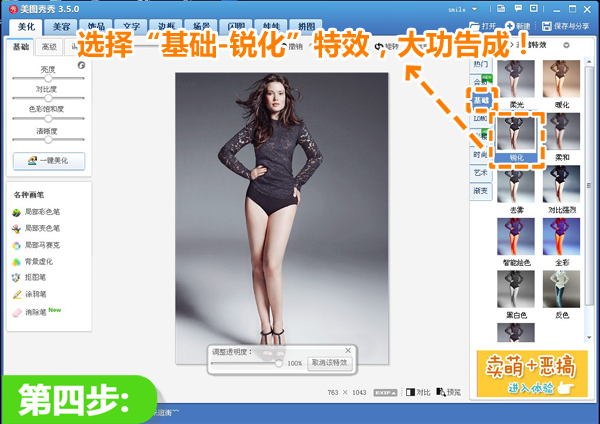Apply the 黑白色 effect thumbnail
600x424 pixels.
pos(516,289)
